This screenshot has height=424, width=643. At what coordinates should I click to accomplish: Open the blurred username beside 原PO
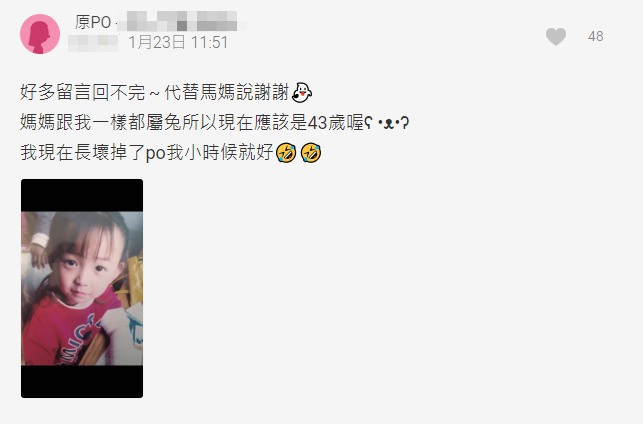click(x=181, y=21)
